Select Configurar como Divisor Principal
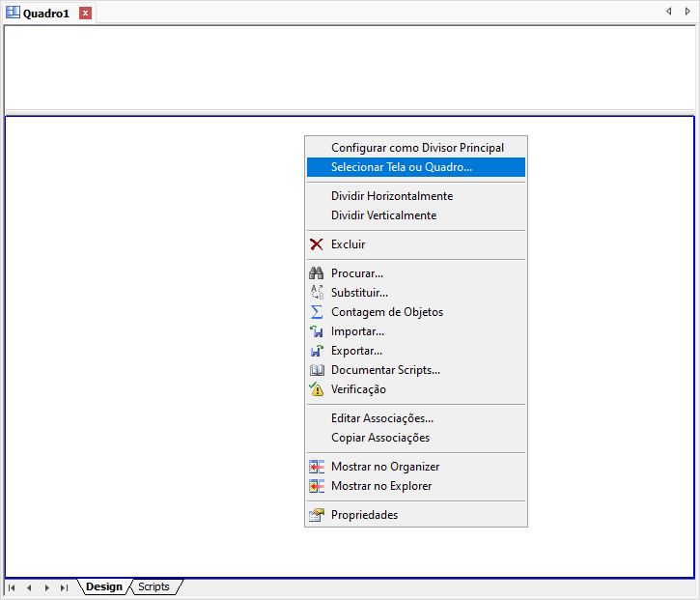This screenshot has width=700, height=600. [x=417, y=148]
